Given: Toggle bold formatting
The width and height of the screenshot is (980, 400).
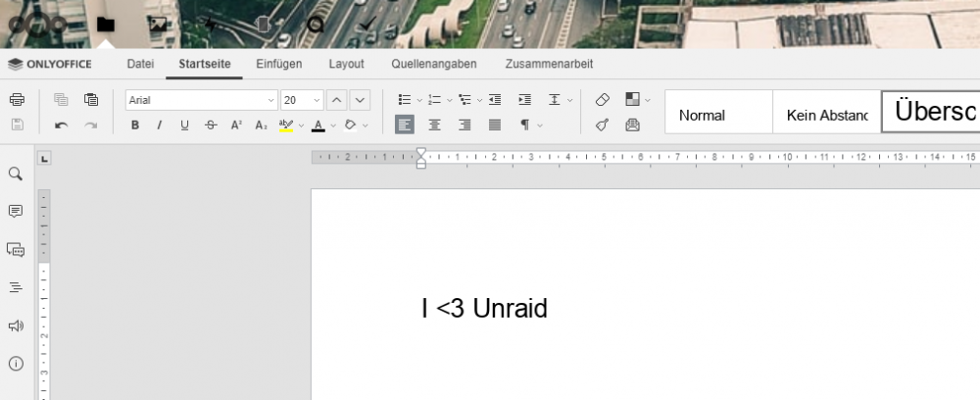Looking at the screenshot, I should (x=135, y=125).
